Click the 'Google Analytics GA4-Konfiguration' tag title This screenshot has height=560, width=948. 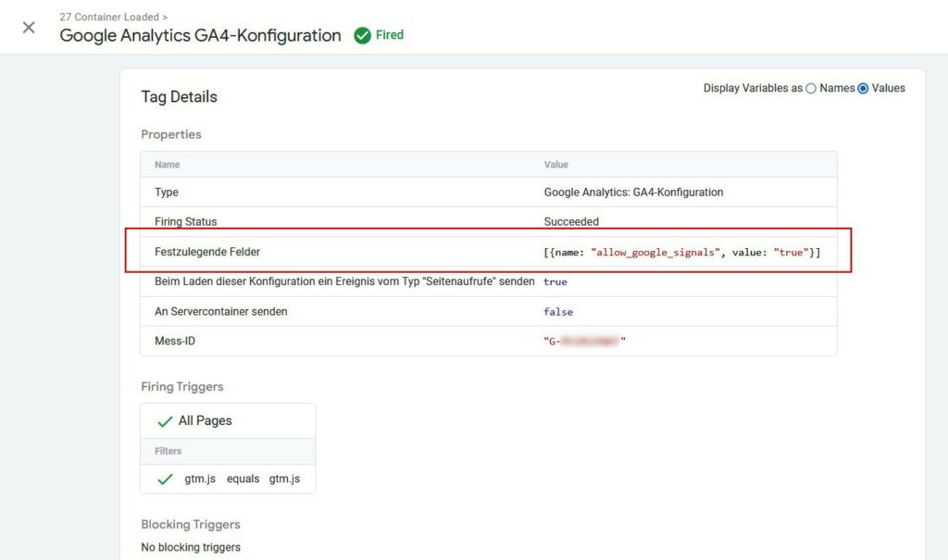coord(200,36)
